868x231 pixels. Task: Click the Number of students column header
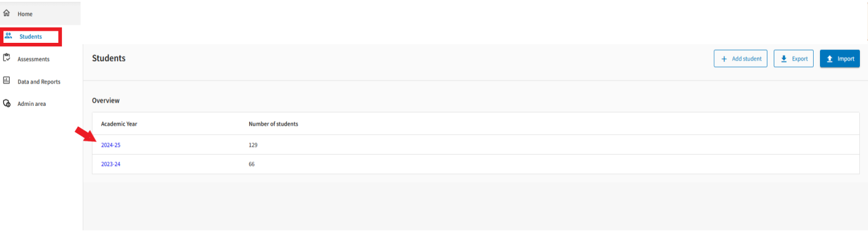(273, 124)
